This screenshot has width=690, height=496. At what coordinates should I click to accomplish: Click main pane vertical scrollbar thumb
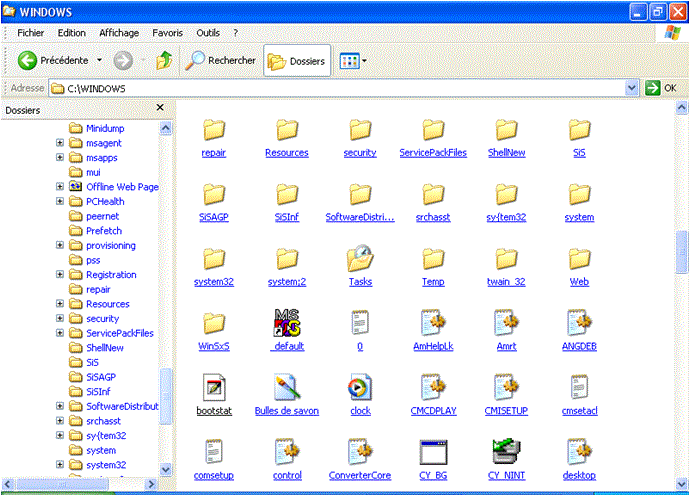click(682, 252)
